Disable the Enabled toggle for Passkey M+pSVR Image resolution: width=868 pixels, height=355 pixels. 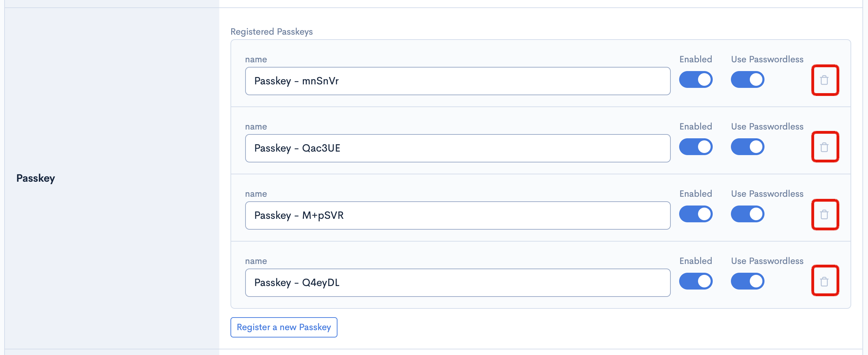pyautogui.click(x=696, y=214)
